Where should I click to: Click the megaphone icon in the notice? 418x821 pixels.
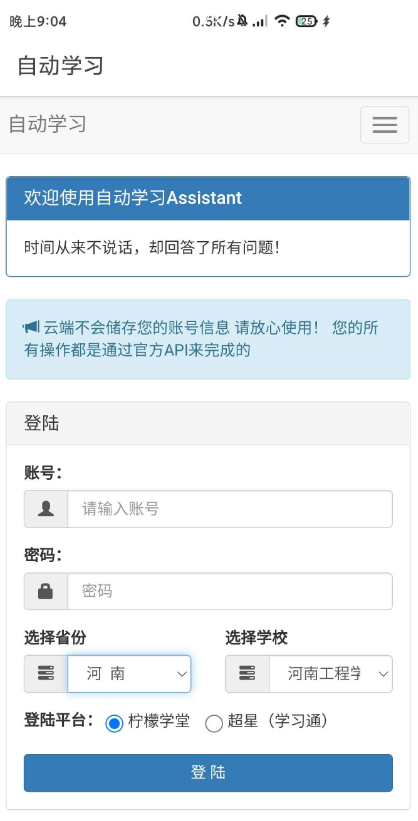point(30,328)
